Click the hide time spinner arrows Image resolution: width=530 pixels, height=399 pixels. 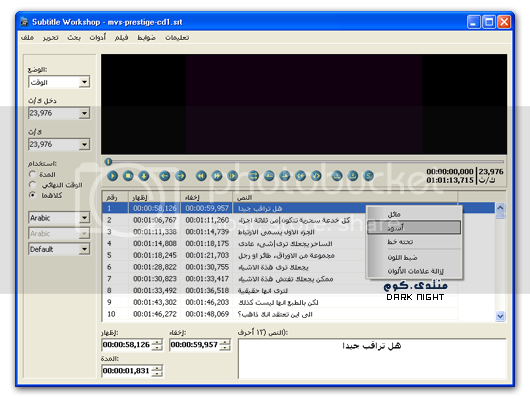pyautogui.click(x=225, y=345)
